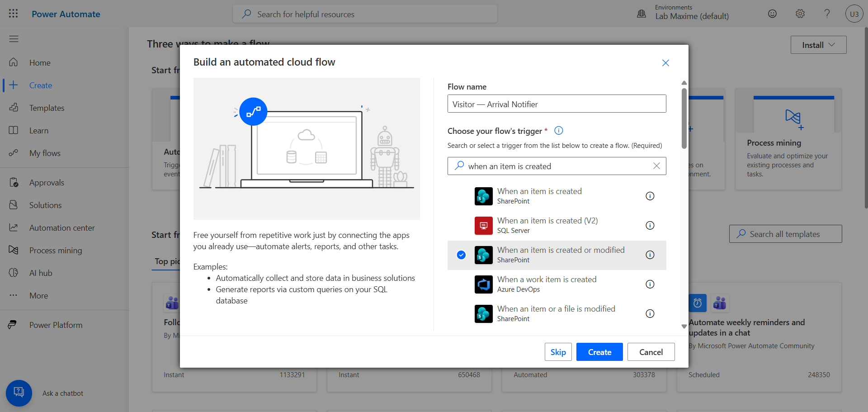Show info for item or file modified trigger
This screenshot has height=412, width=868.
[650, 313]
